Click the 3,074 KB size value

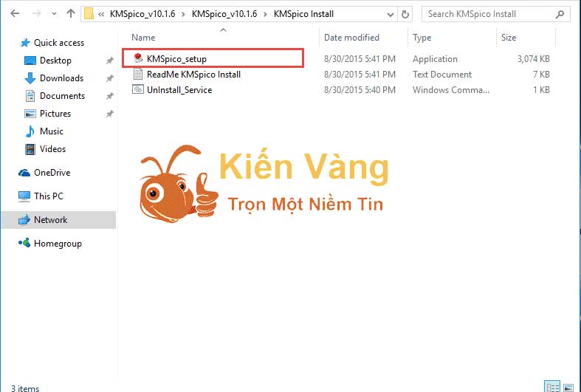tap(533, 59)
